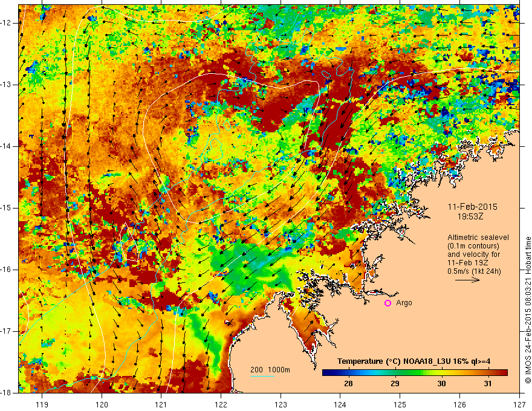Image resolution: width=532 pixels, height=411 pixels.
Task: Click the Argo label text
Action: click(404, 303)
